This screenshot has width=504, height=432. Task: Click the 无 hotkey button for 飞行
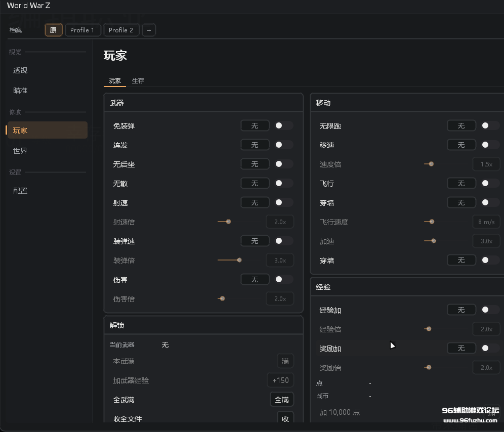(461, 183)
